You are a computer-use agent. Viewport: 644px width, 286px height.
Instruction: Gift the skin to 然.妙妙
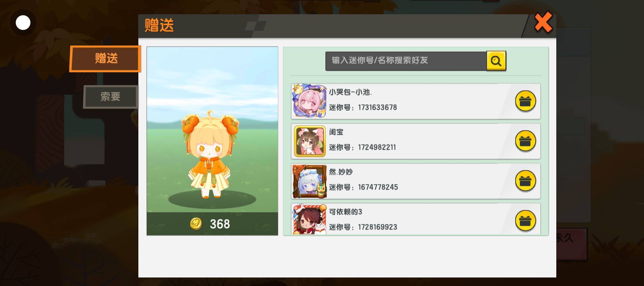click(525, 181)
